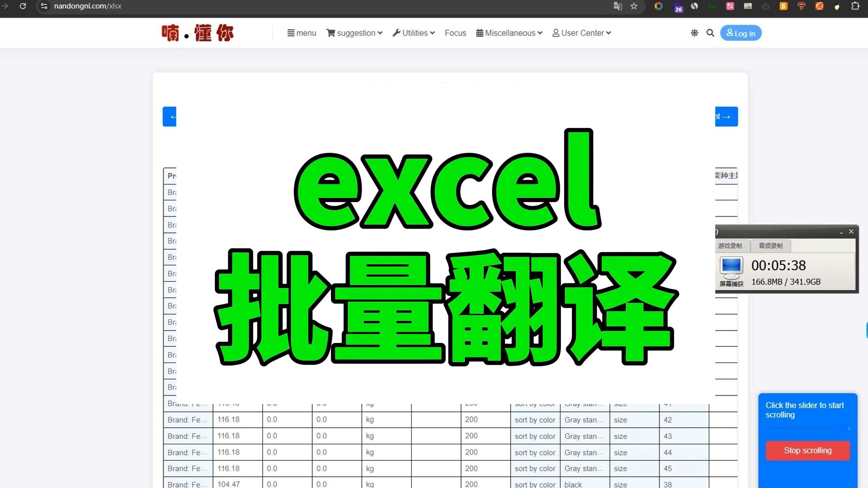Click the Stop scrolling button
This screenshot has height=488, width=868.
pyautogui.click(x=808, y=450)
